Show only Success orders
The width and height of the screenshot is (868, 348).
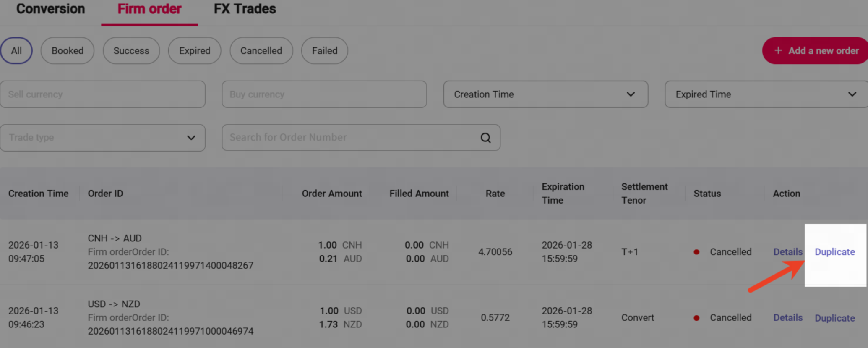click(131, 51)
